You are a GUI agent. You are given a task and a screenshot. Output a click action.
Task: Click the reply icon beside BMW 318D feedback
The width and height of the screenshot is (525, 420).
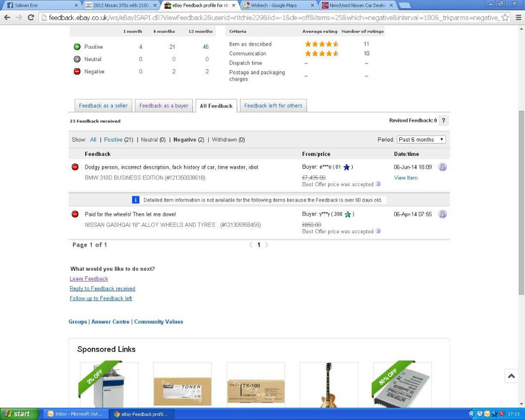(442, 167)
